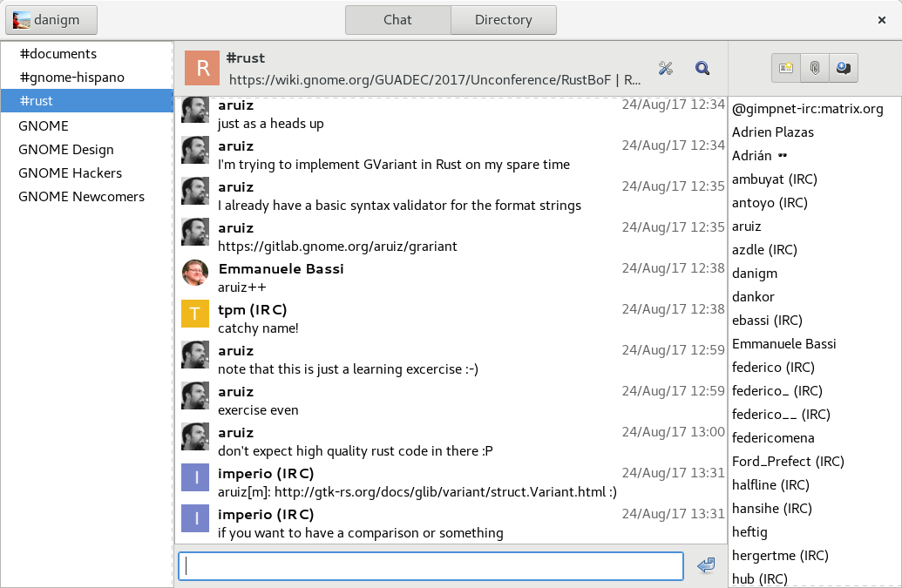Screen dimensions: 902x588
Task: Click Emmanuele Bassi's avatar in chat
Action: pos(195,274)
